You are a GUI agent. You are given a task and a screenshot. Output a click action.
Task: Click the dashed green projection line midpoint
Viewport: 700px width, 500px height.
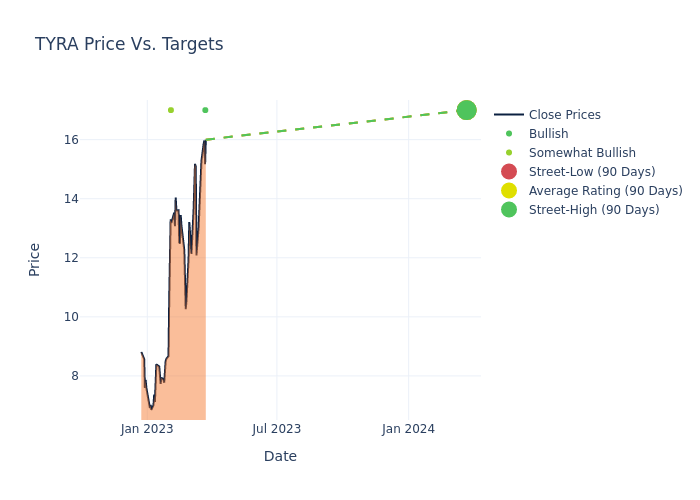click(x=335, y=125)
